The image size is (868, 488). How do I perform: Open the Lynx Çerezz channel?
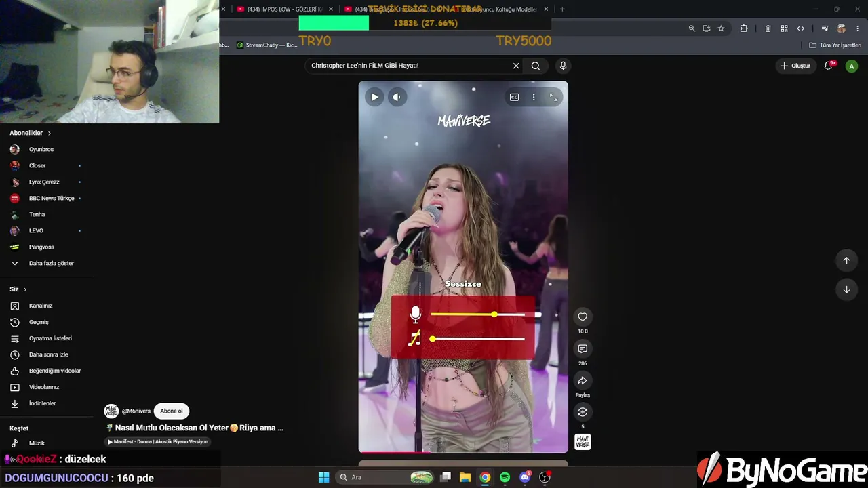[45, 182]
